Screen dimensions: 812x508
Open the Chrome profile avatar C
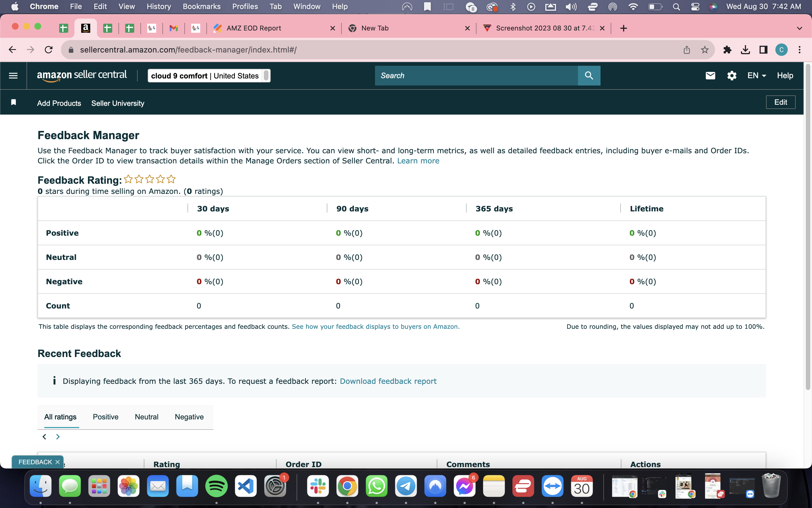tap(782, 50)
